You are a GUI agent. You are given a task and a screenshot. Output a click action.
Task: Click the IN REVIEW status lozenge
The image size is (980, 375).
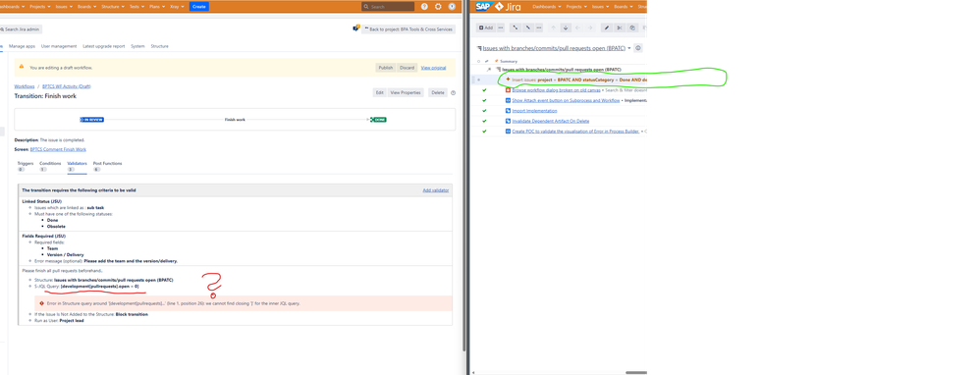click(92, 120)
